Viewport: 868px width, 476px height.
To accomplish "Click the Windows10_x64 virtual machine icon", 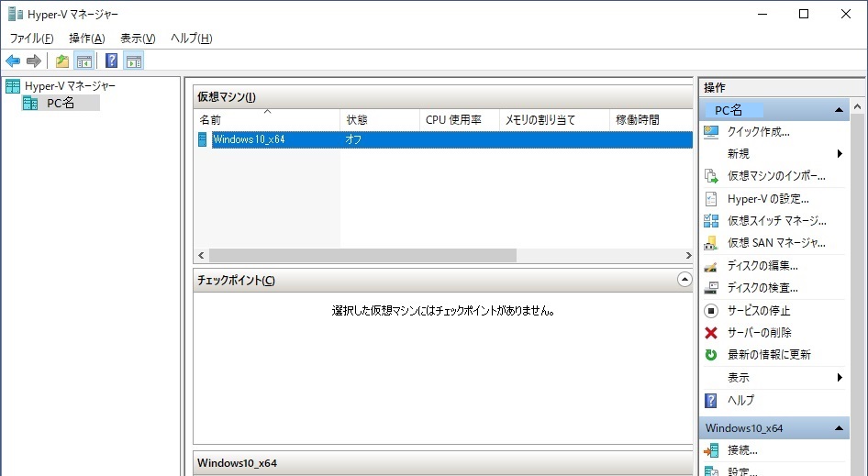I will click(203, 139).
